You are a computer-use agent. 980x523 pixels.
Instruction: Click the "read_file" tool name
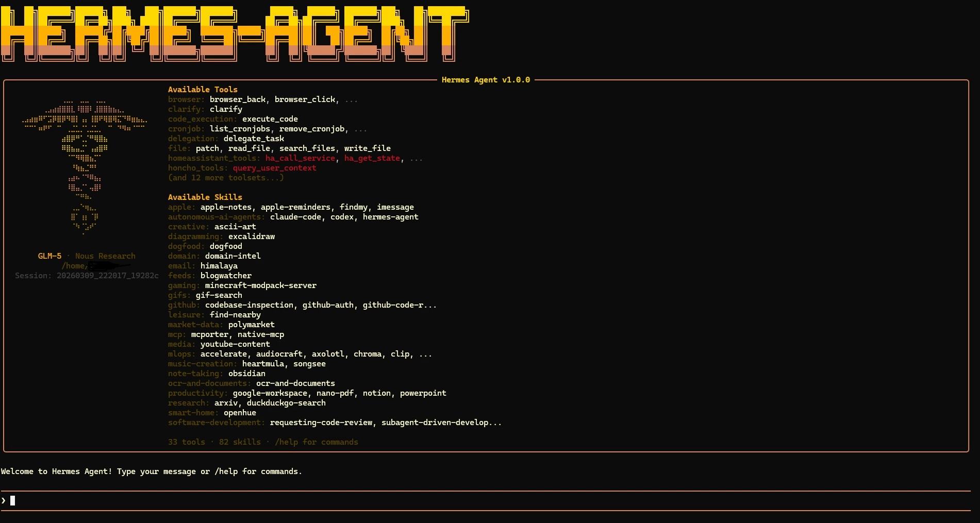pyautogui.click(x=249, y=148)
